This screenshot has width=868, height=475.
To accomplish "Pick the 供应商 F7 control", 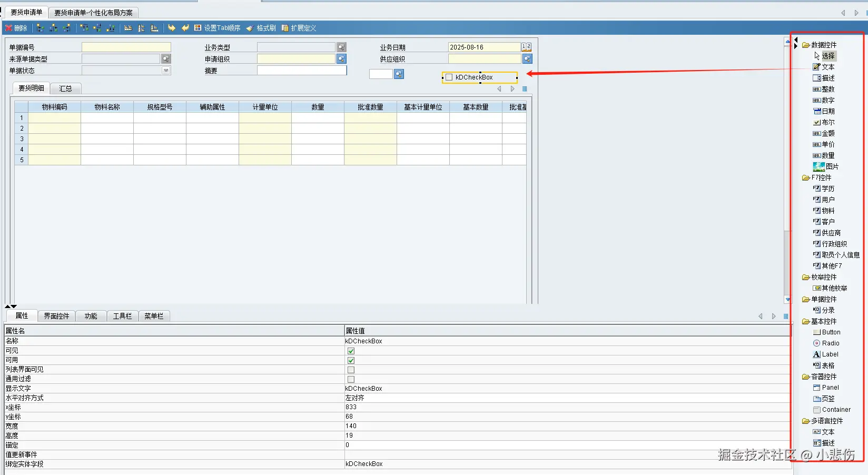I will [x=827, y=233].
